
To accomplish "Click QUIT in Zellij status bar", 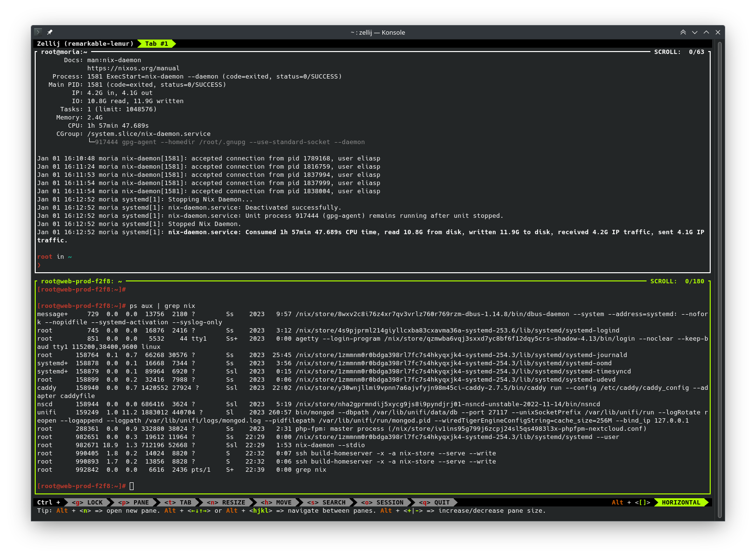I will (434, 503).
